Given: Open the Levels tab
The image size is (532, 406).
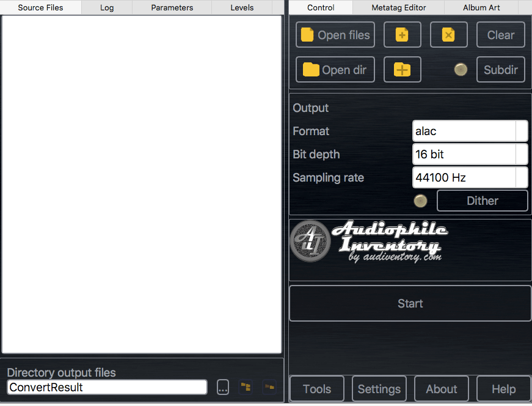Looking at the screenshot, I should pos(242,7).
